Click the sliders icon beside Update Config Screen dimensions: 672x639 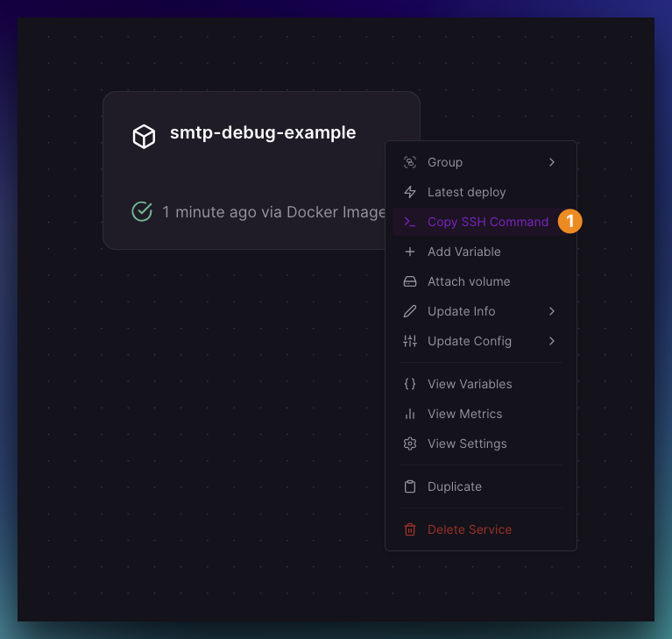410,341
